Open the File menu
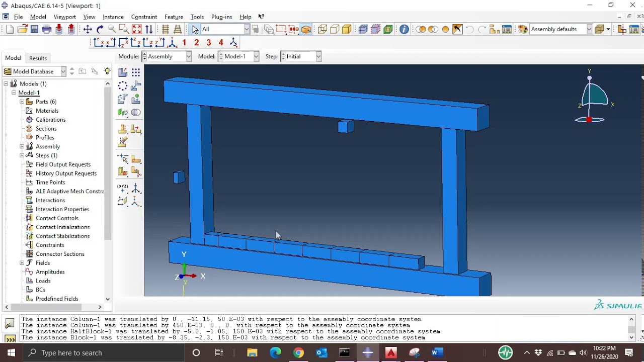Image resolution: width=644 pixels, height=362 pixels. 18,17
